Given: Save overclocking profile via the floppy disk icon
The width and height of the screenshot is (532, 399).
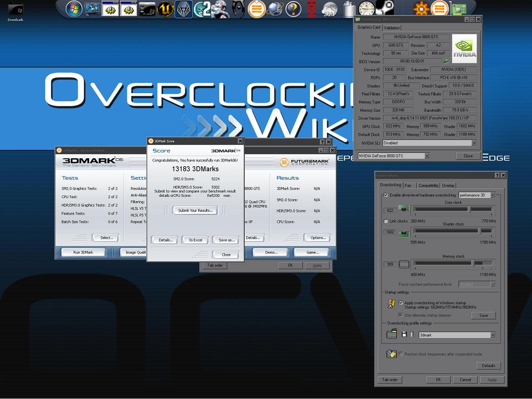Looking at the screenshot, I should click(404, 334).
